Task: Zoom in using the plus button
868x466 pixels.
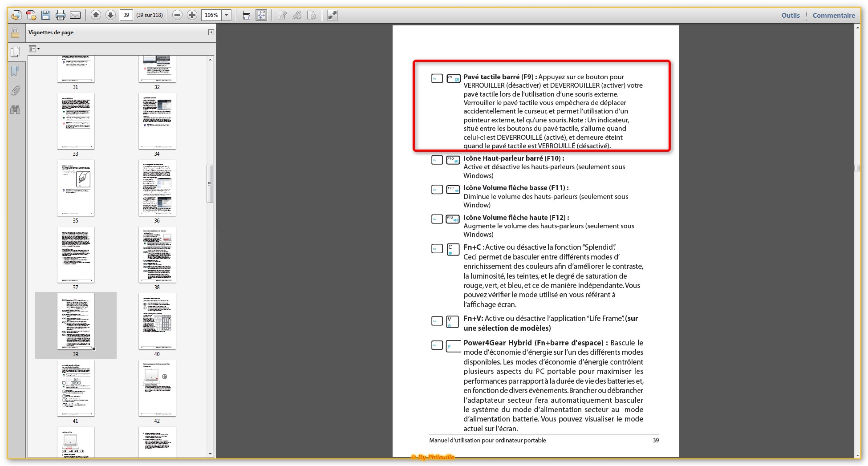Action: 192,15
